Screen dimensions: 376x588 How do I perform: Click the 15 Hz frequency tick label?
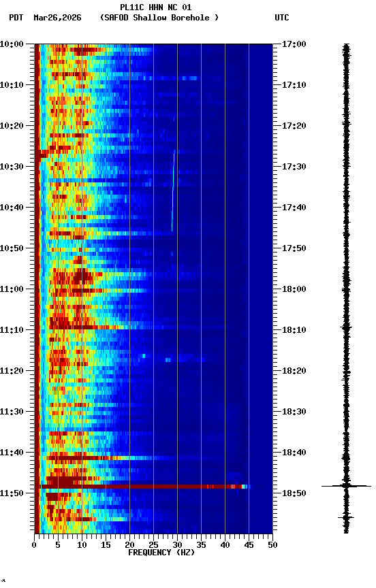106,545
